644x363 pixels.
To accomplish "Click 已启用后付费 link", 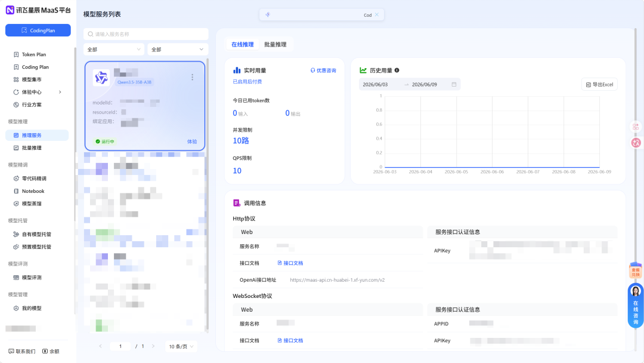I will 247,82.
